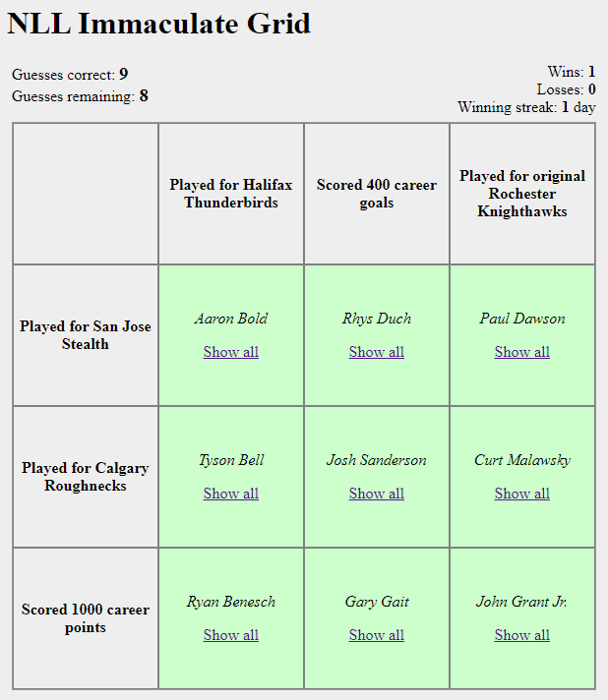Click Show all under John Grant Jr.

521,635
